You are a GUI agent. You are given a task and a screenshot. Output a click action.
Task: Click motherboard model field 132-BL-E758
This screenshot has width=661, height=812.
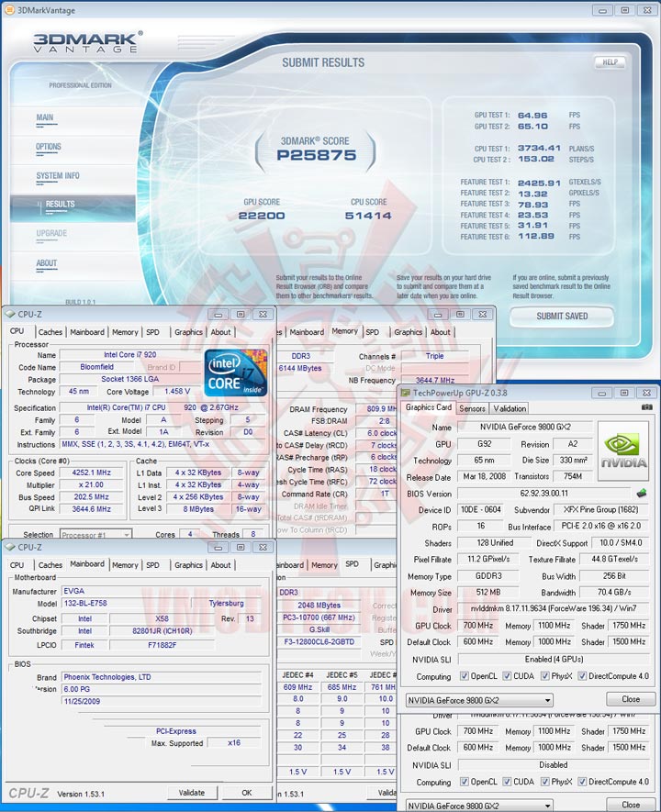[126, 603]
